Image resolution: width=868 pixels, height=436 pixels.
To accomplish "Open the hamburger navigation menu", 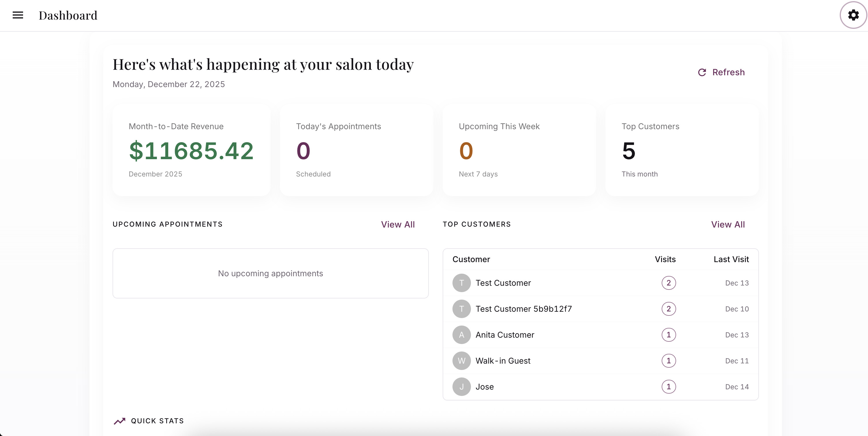I will 18,15.
